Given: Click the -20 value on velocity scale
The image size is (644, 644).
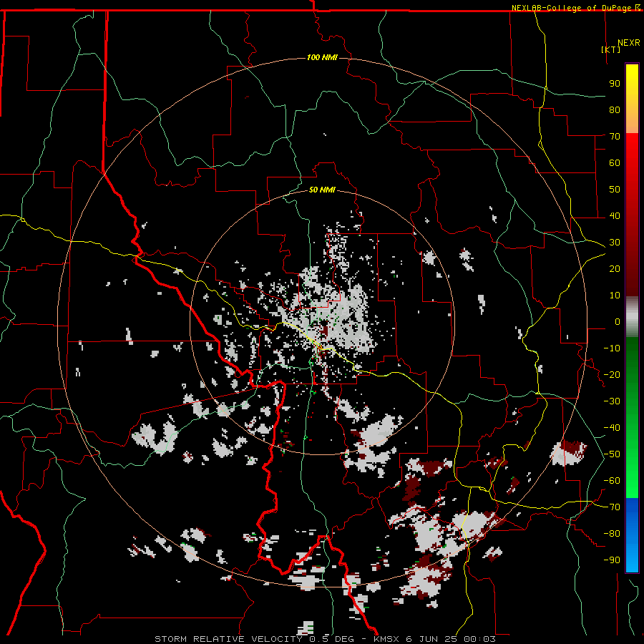Looking at the screenshot, I should tap(612, 374).
